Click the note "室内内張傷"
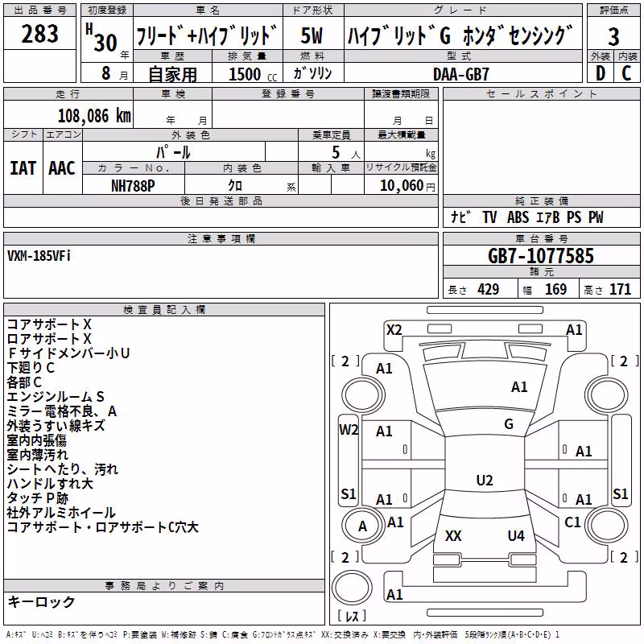Screen dimensions: 644x644 click(x=36, y=440)
